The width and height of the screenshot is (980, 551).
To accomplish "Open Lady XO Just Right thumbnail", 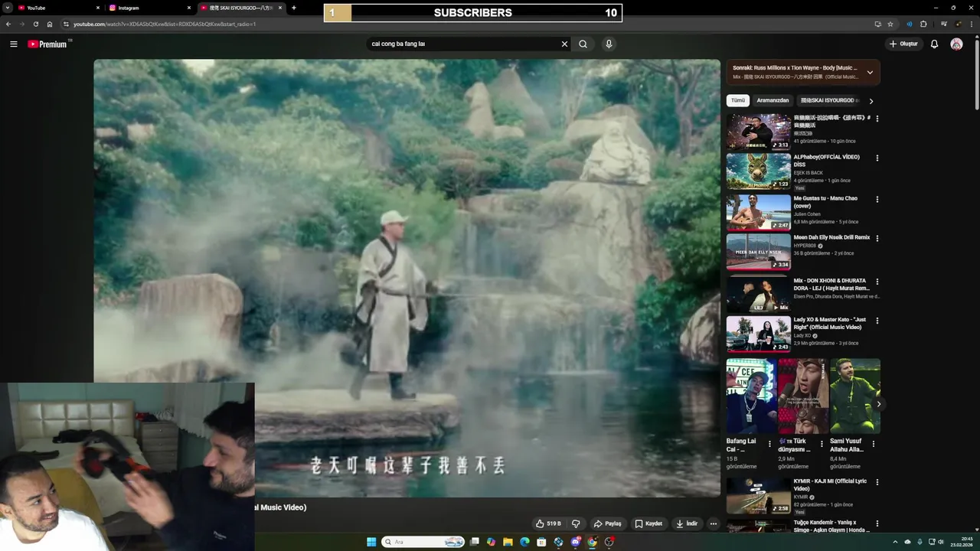I will [758, 334].
